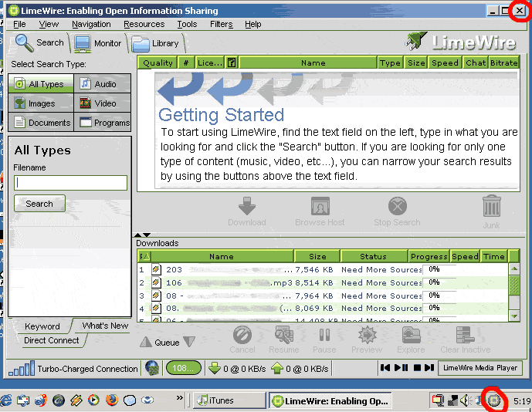Click the LimeWire system tray icon

point(494,400)
